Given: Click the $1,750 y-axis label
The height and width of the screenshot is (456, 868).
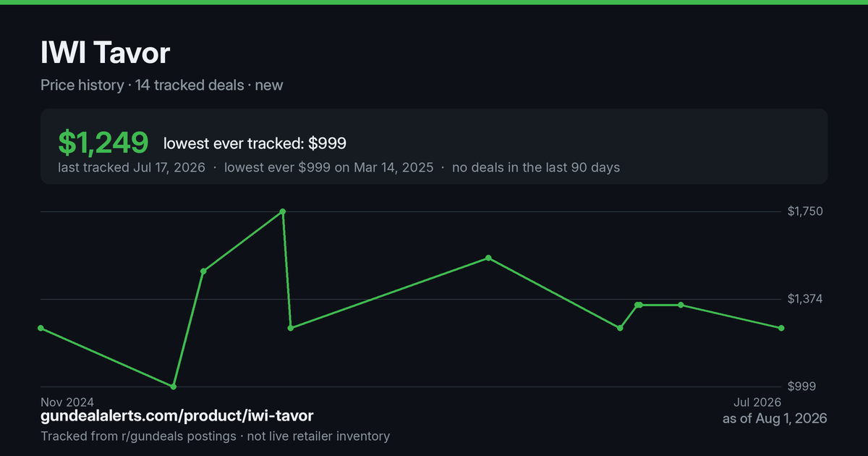Looking at the screenshot, I should [x=805, y=211].
